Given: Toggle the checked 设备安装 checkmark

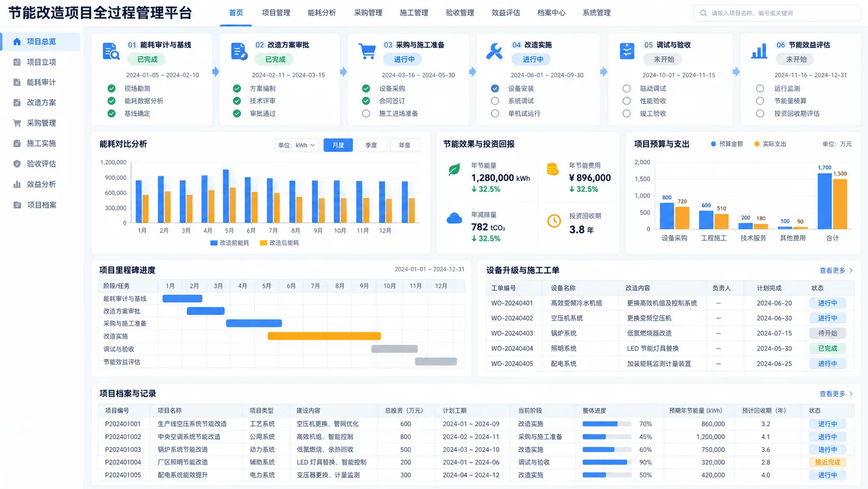Looking at the screenshot, I should click(x=495, y=88).
